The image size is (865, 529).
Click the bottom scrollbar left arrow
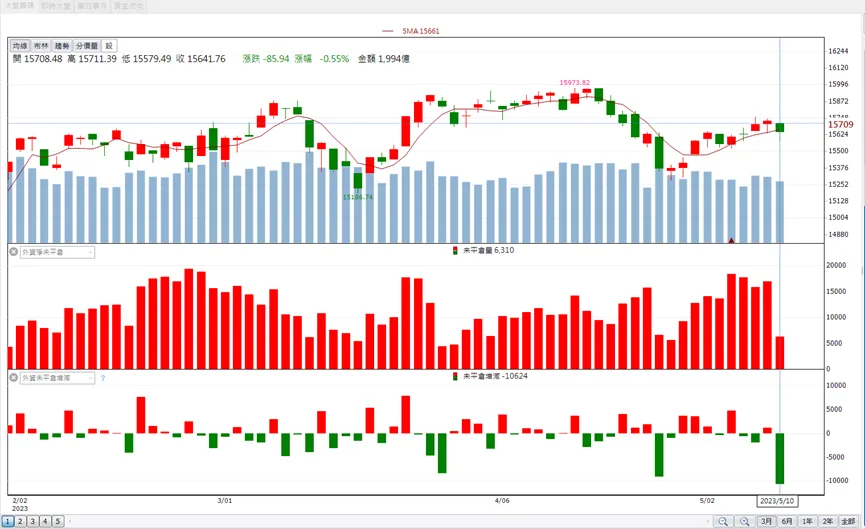[70, 521]
